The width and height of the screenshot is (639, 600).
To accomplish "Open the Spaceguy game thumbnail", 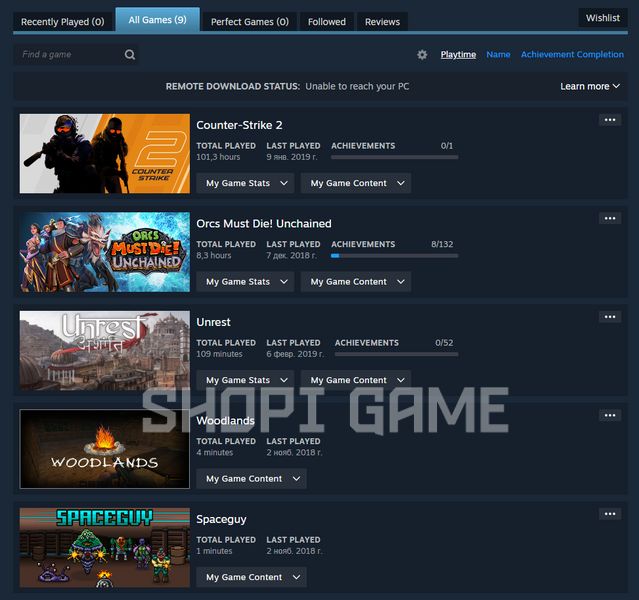I will (x=105, y=547).
